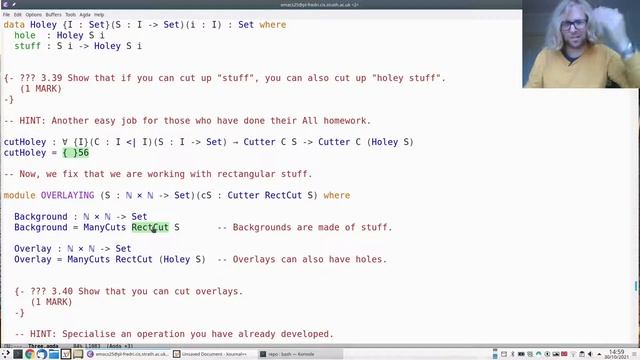
Task: Launch Google Chrome from the taskbar
Action: point(30,354)
